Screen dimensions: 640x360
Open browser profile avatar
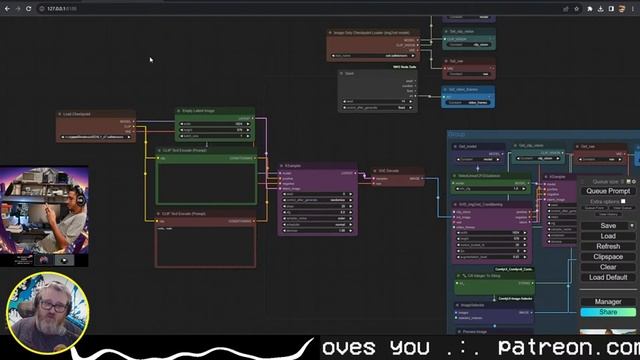[x=622, y=9]
